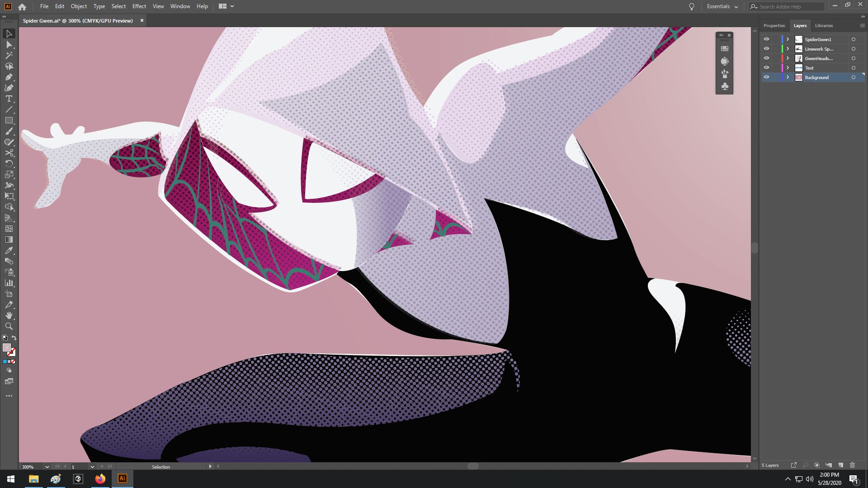Choose the Gradient tool

[9, 239]
